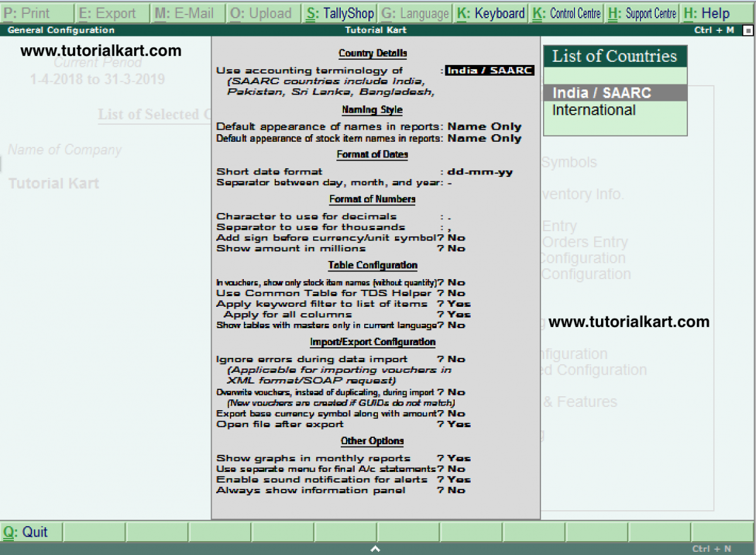Open the accounting terminology selection field
The width and height of the screenshot is (756, 555).
(490, 70)
